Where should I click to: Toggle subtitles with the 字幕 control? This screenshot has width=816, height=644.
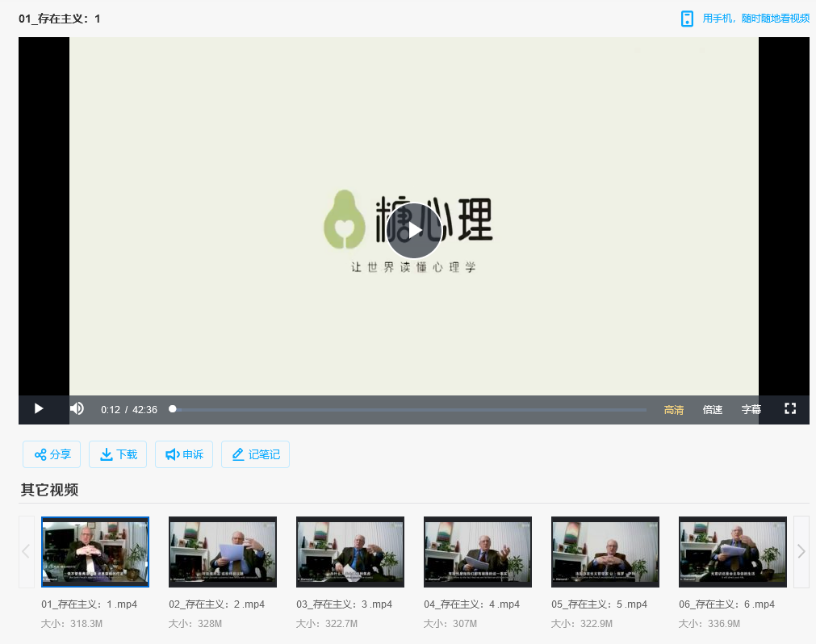[751, 409]
